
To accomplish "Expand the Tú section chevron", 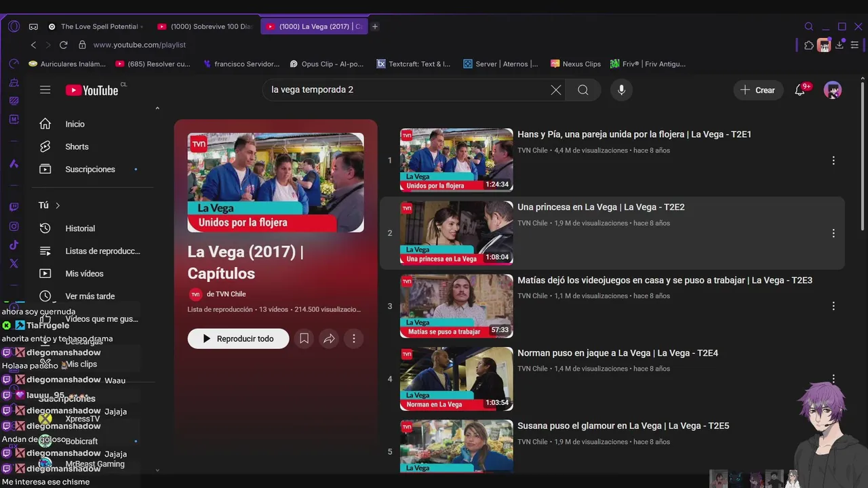I will tap(58, 205).
